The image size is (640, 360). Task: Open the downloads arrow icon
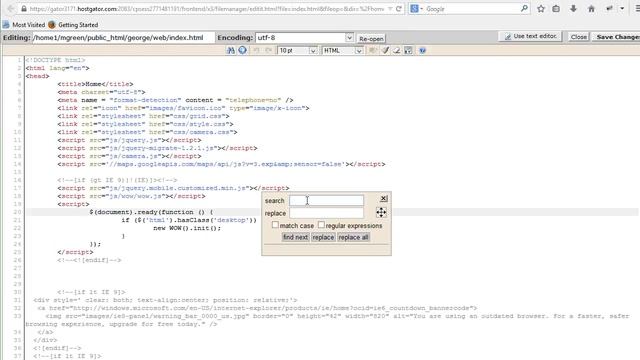tap(573, 9)
